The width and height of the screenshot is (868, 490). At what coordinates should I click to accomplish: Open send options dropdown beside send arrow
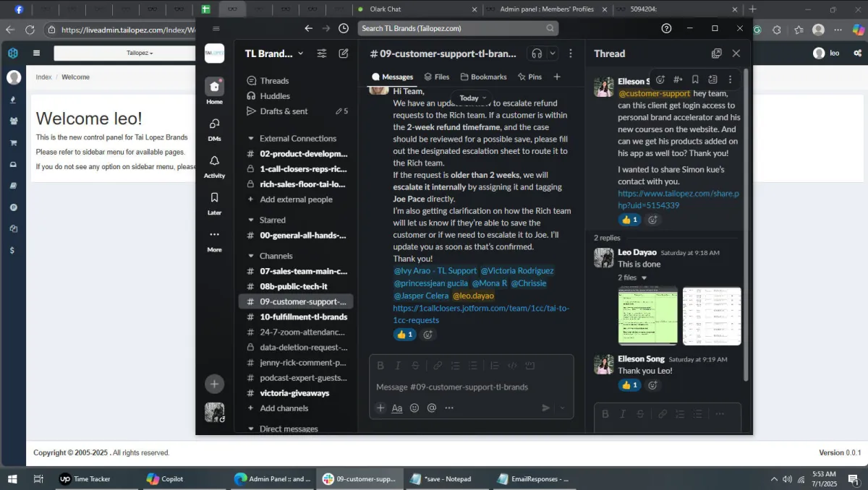click(563, 408)
